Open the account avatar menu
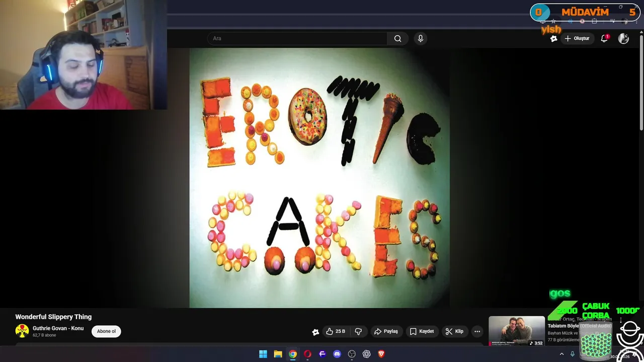The width and height of the screenshot is (644, 362). [x=623, y=39]
